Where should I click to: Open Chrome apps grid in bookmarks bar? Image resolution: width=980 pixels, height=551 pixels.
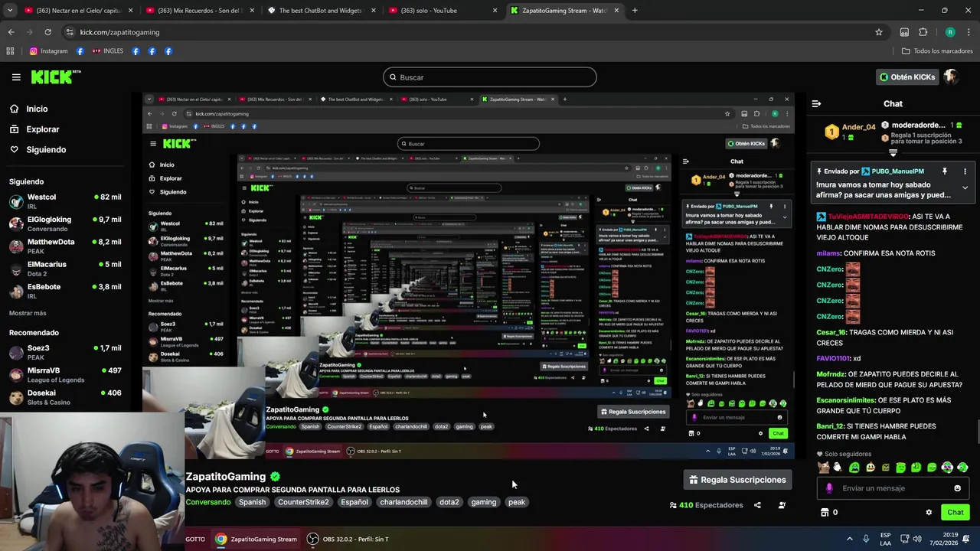pyautogui.click(x=10, y=51)
